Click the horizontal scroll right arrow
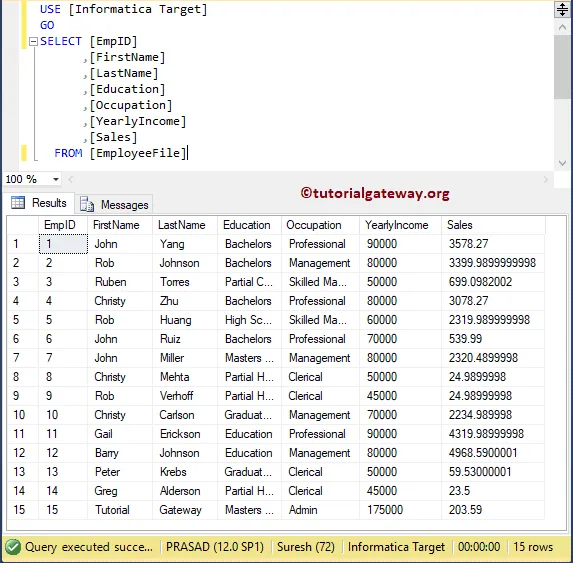573x563 pixels. pyautogui.click(x=546, y=179)
